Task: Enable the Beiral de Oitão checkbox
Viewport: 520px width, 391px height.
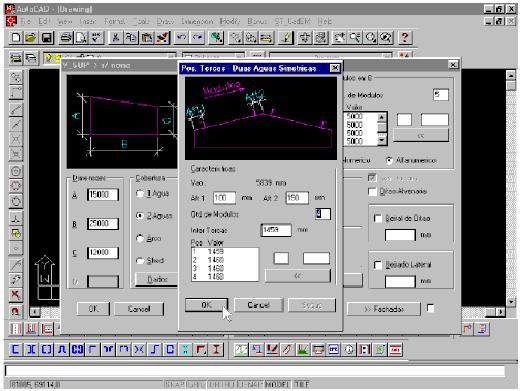Action: coord(378,218)
